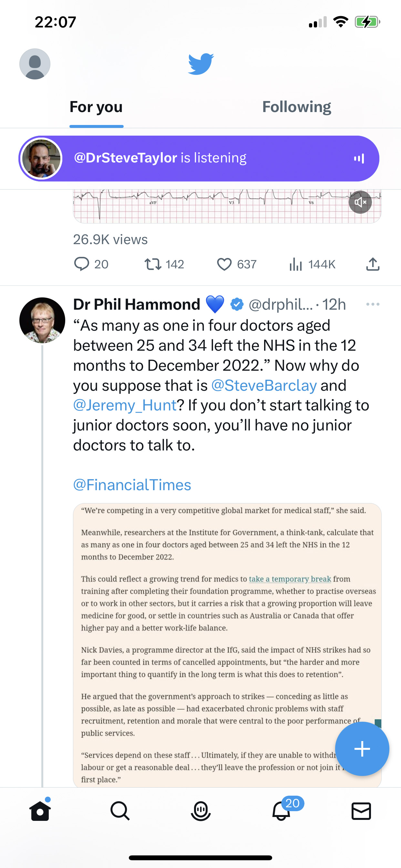Switch to the Following tab
The height and width of the screenshot is (868, 401).
coord(296,107)
